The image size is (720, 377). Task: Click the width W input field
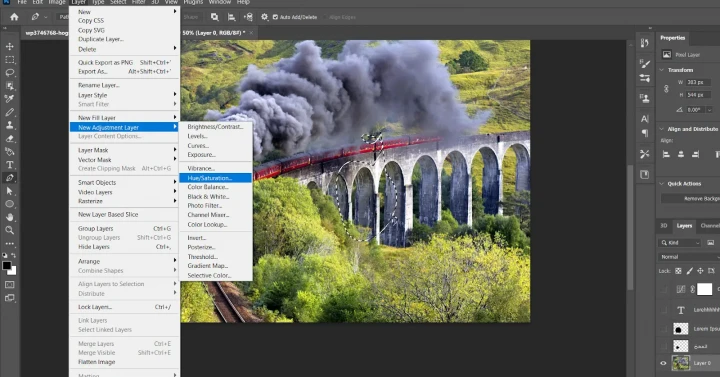click(698, 82)
